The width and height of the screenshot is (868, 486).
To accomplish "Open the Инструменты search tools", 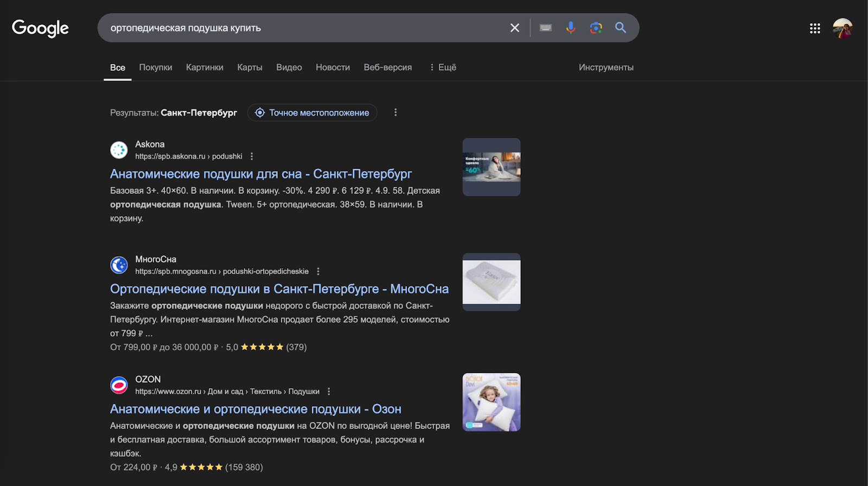I will pos(606,67).
